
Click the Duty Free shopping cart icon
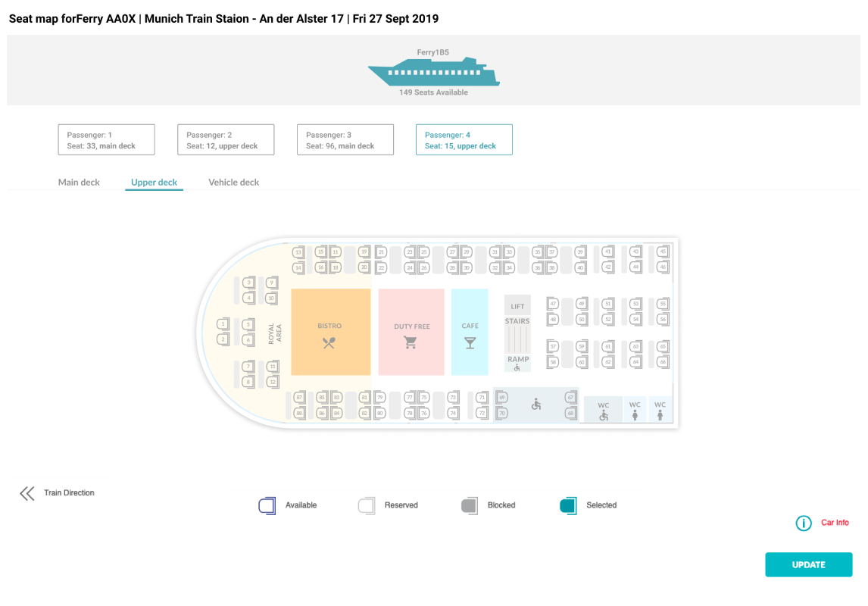[x=411, y=342]
